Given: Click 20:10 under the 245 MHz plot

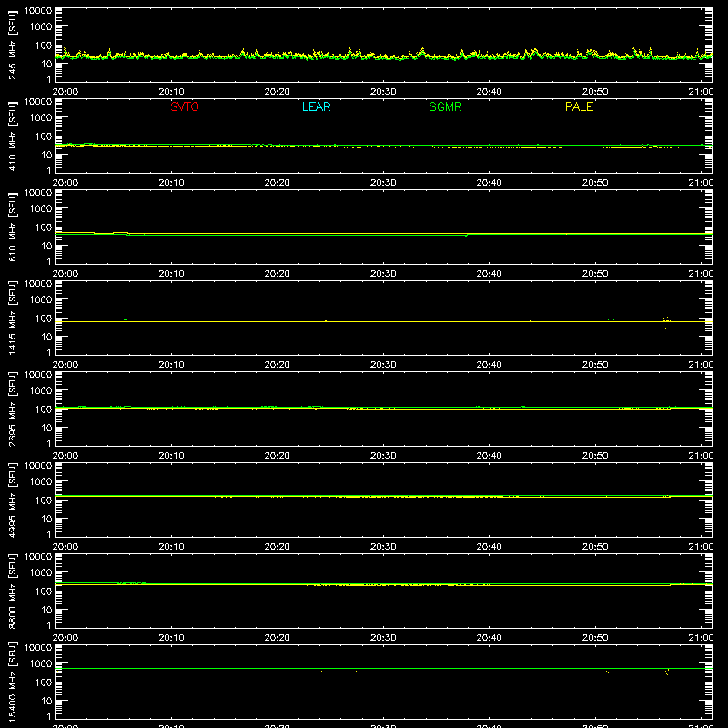Looking at the screenshot, I should point(171,92).
